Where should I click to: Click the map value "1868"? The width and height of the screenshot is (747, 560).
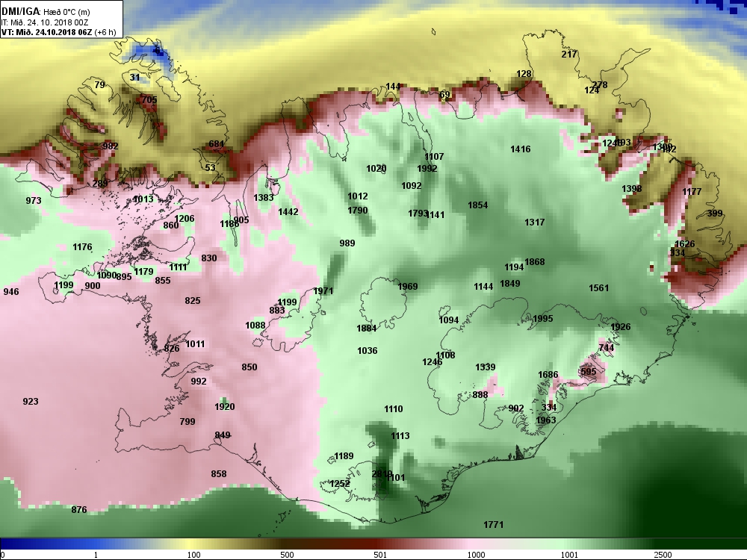[x=535, y=262]
